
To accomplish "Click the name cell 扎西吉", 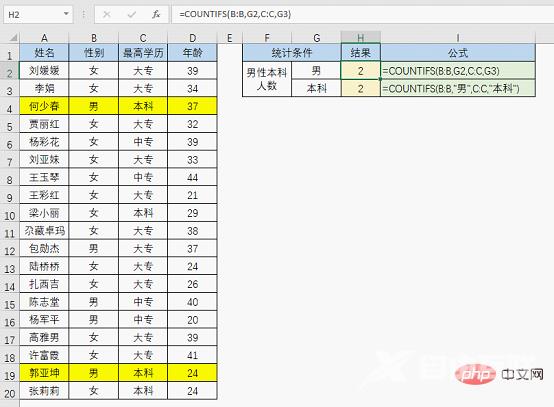I will pyautogui.click(x=44, y=284).
